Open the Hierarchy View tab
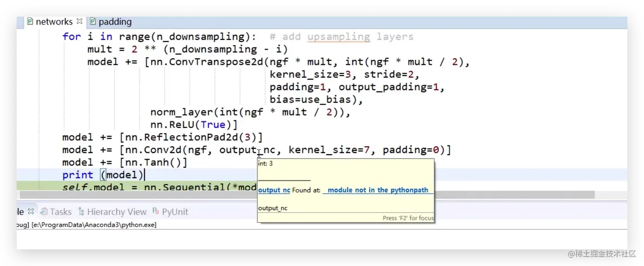Viewport: 644px width, 266px height. tap(112, 212)
